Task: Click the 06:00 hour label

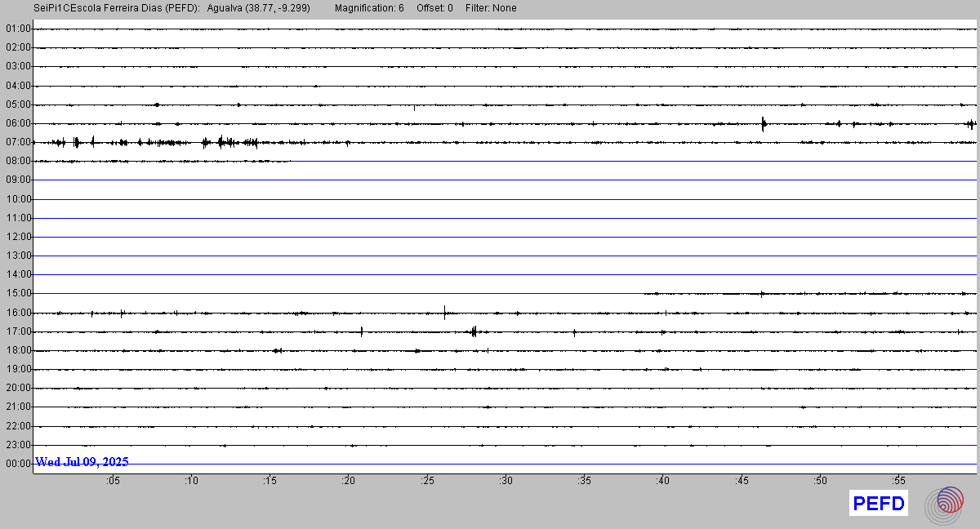Action: (x=18, y=123)
